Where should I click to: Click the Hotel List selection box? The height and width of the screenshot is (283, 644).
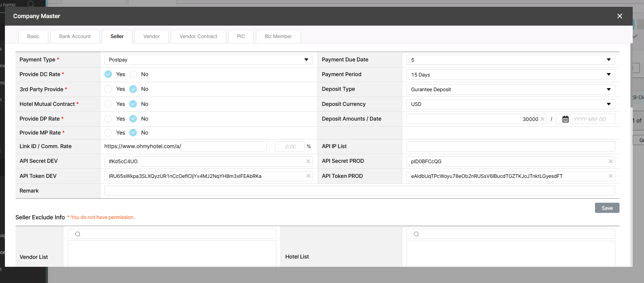(x=511, y=254)
